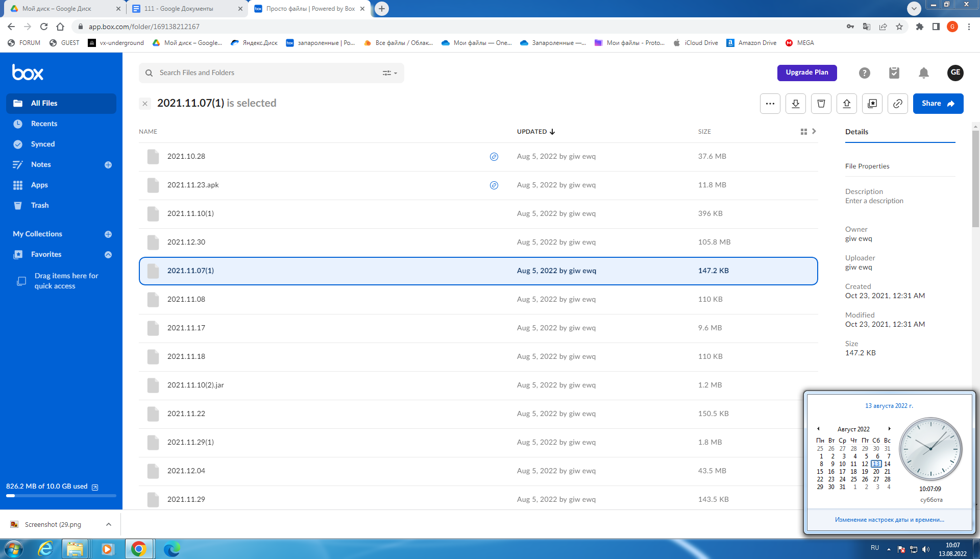
Task: Sort by Size column header
Action: 704,132
